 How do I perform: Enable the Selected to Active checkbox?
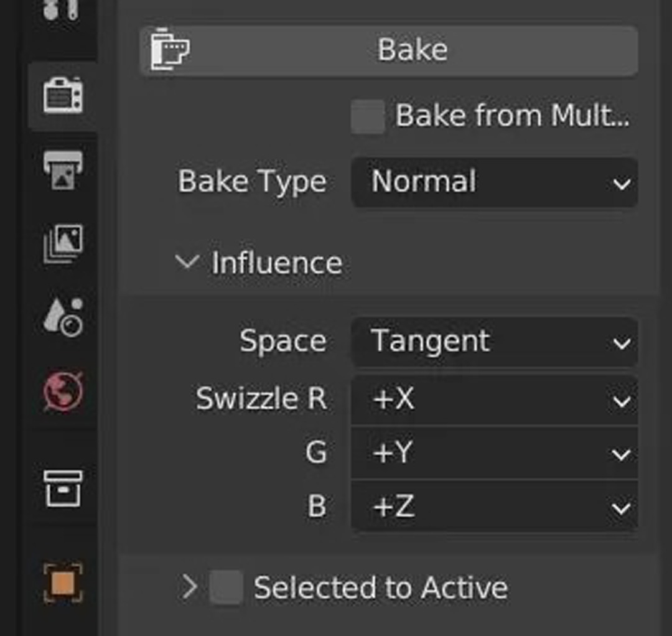coord(226,587)
